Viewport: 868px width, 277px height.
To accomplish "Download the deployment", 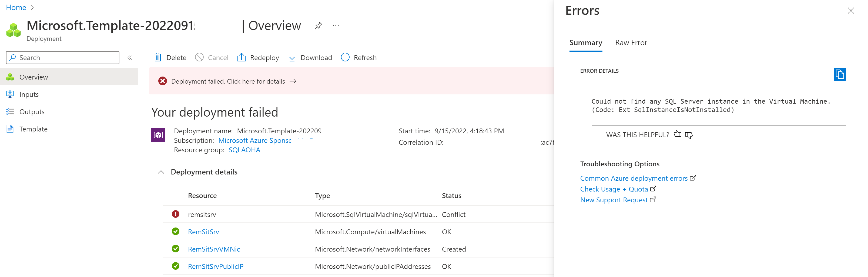I will [310, 58].
